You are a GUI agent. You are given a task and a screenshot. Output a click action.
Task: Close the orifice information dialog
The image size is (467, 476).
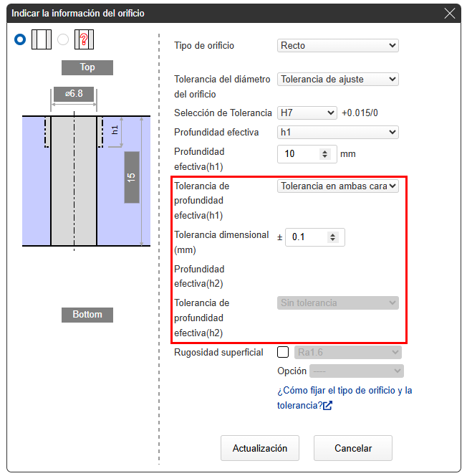pyautogui.click(x=450, y=13)
